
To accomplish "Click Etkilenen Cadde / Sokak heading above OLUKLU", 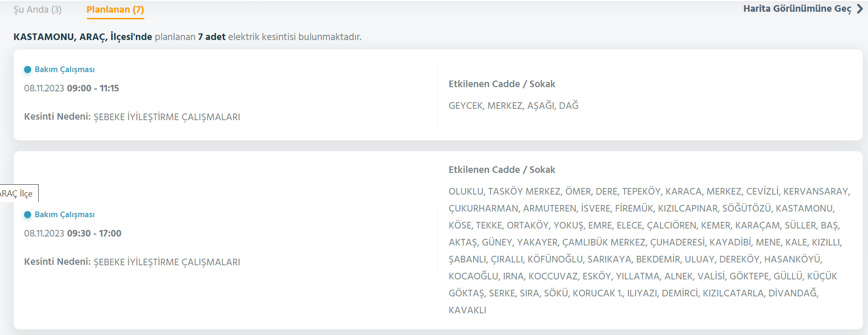I will (501, 170).
